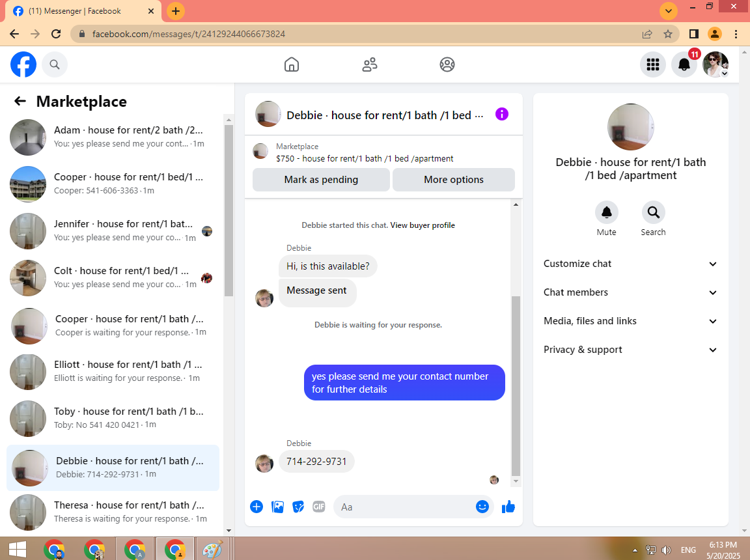Expand Customize chat section
The image size is (750, 560).
630,264
